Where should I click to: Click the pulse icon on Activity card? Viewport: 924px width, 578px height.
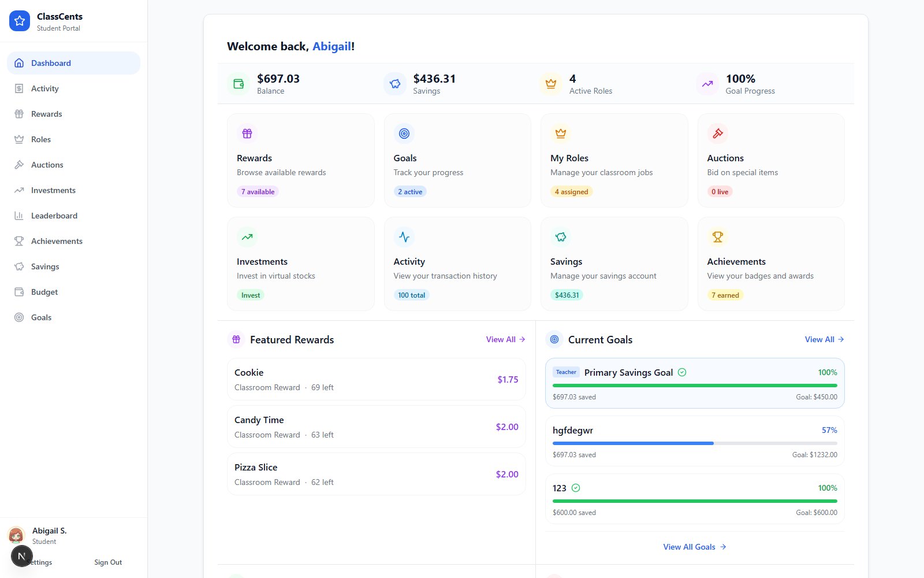(404, 237)
